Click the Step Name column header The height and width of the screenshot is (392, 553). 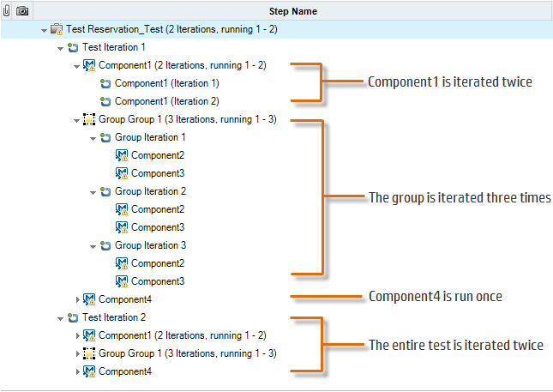click(x=292, y=11)
